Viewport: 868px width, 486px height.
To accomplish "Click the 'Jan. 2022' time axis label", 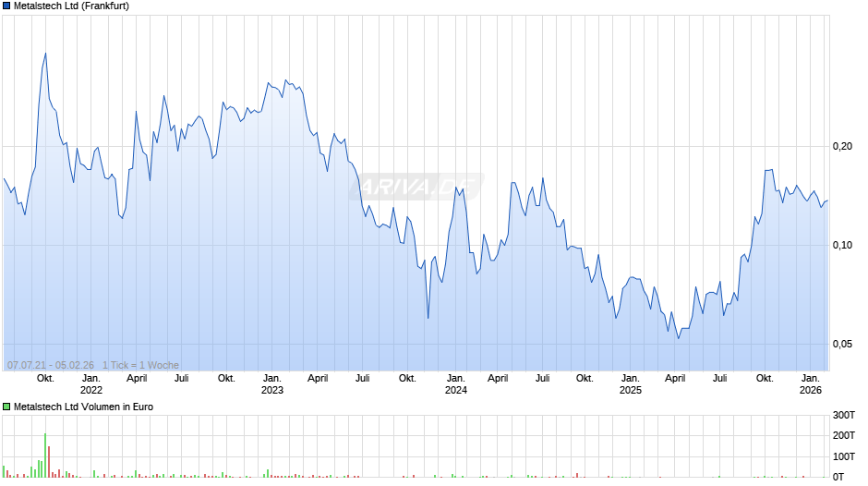I will [91, 384].
